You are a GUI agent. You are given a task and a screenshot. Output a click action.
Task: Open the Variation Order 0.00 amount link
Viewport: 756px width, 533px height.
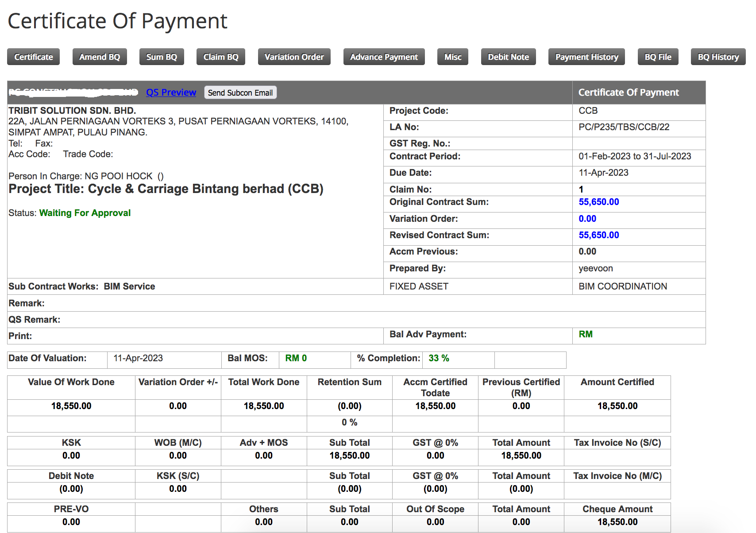587,219
